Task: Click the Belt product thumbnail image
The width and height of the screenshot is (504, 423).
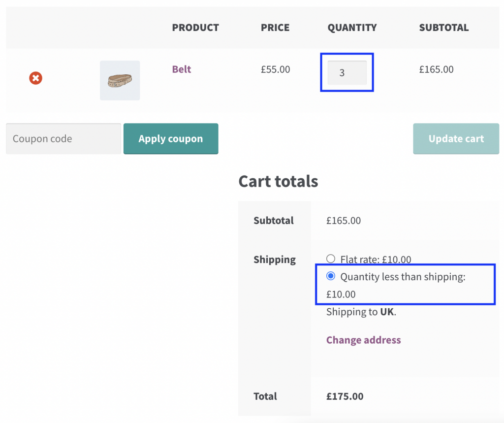Action: click(x=120, y=80)
